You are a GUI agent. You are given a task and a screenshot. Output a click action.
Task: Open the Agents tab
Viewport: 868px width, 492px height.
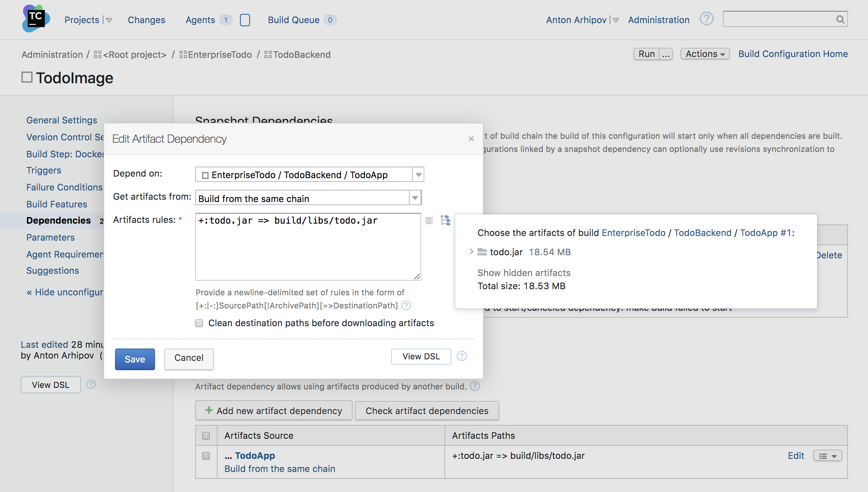pyautogui.click(x=200, y=20)
